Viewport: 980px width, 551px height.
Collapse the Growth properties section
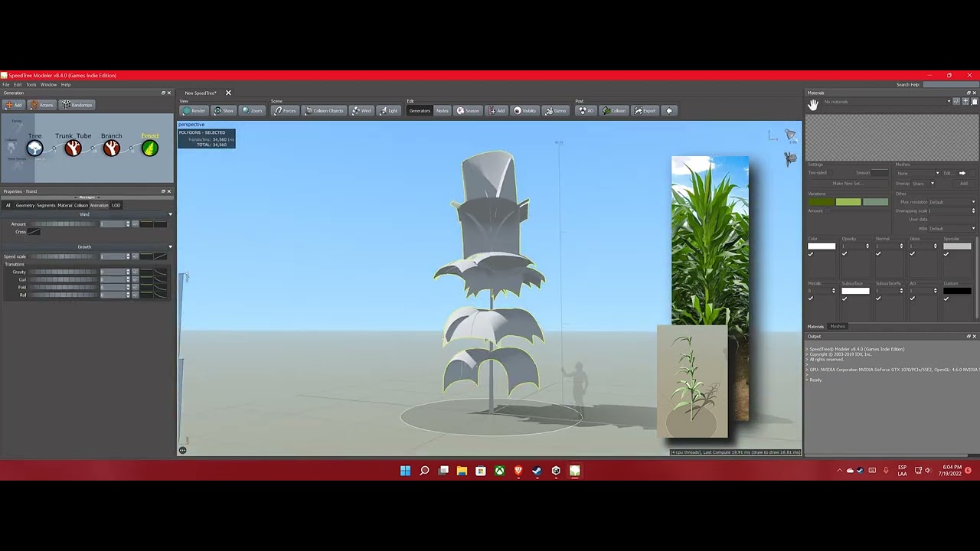170,247
